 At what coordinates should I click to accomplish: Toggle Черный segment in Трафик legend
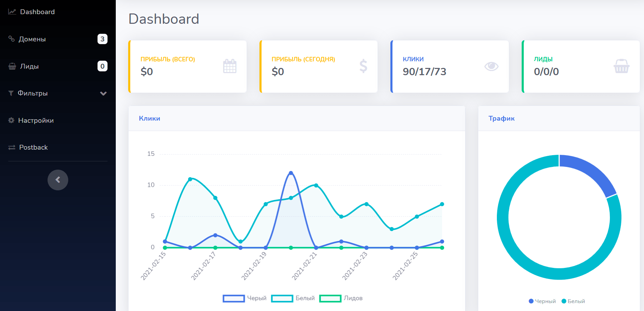click(542, 301)
